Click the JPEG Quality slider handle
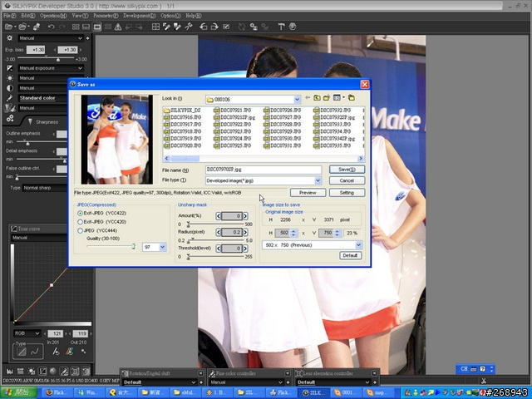The width and height of the screenshot is (532, 399). click(133, 246)
